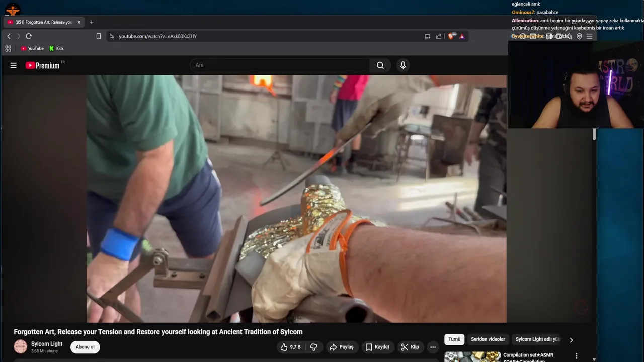Select the Seriden videolar filter chip

pos(488,339)
